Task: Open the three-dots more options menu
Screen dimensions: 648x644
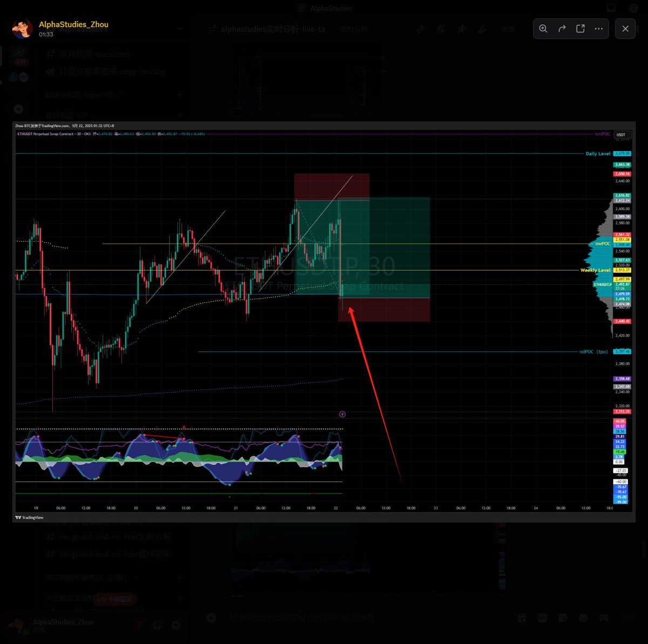Action: pyautogui.click(x=599, y=29)
